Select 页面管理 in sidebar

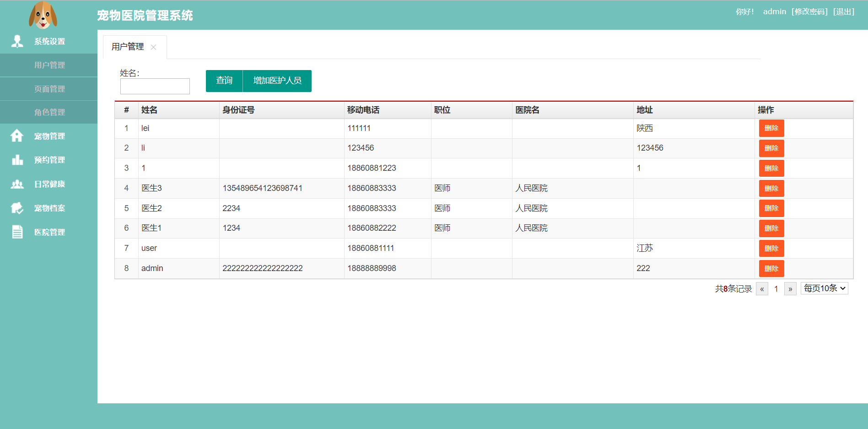click(x=49, y=89)
